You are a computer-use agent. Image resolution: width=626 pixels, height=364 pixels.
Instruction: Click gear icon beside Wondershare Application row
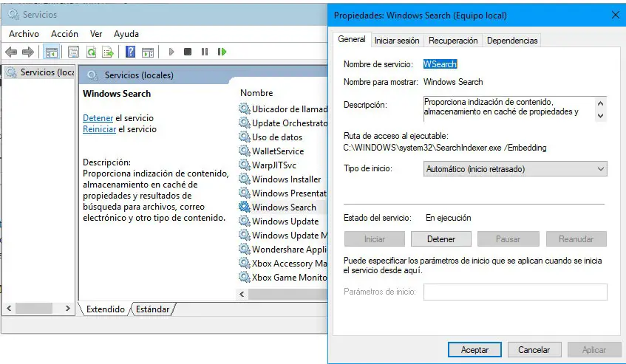245,249
